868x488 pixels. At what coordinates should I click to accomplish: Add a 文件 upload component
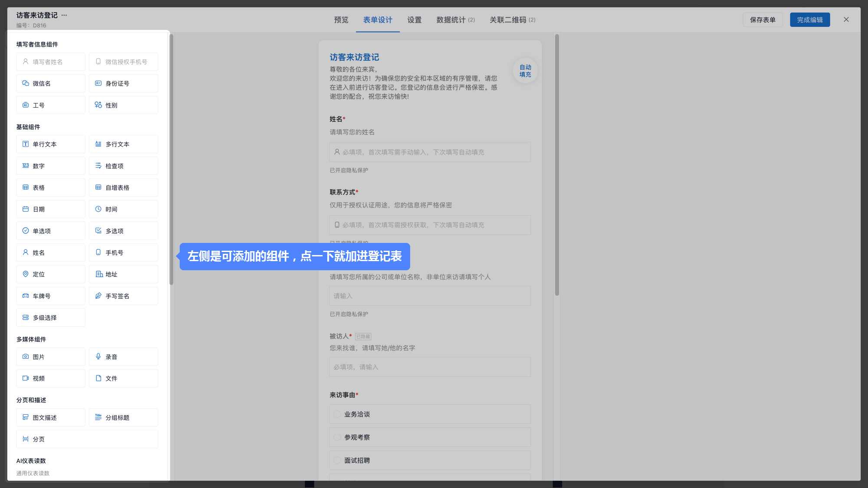pyautogui.click(x=123, y=378)
